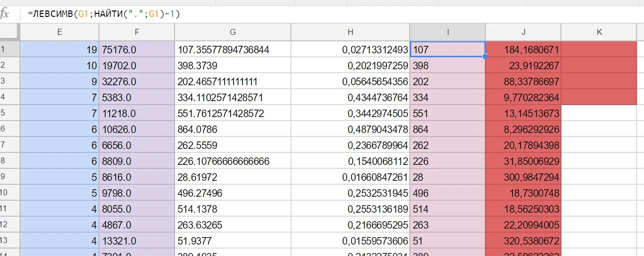644x256 pixels.
Task: Click cell with value 184,1680671
Action: coord(523,49)
